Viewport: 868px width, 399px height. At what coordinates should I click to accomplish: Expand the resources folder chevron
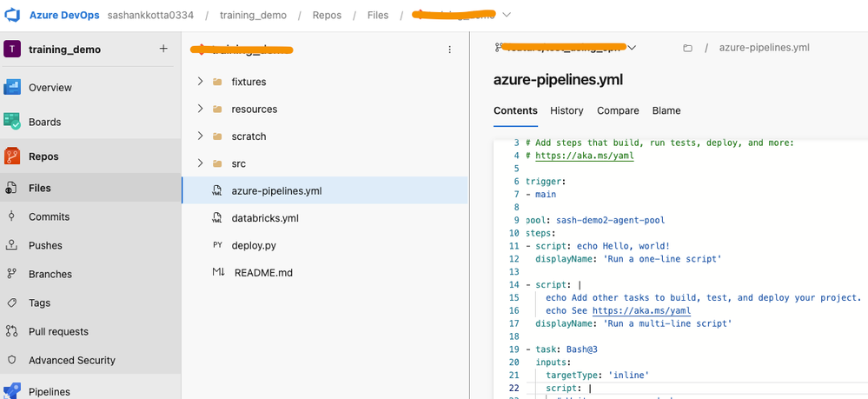click(x=201, y=109)
